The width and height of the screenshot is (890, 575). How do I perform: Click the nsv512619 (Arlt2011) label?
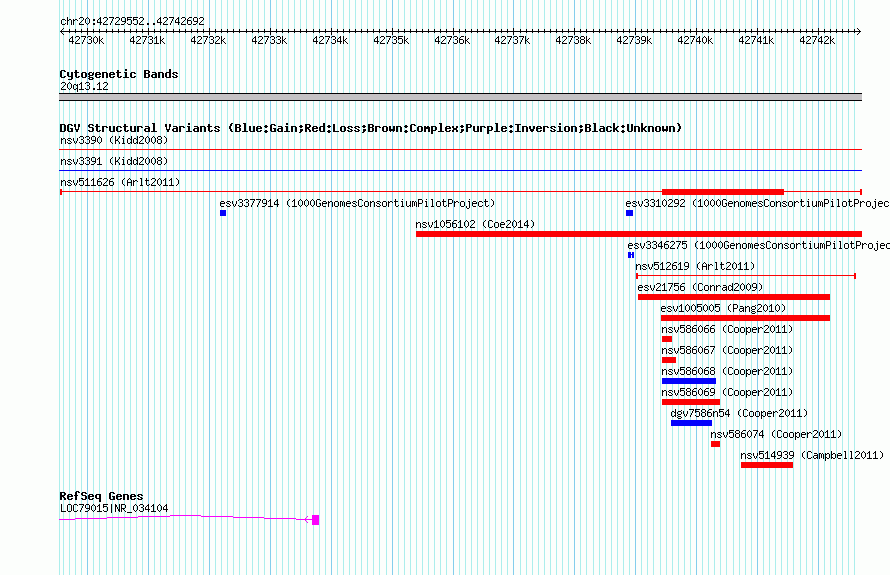(x=695, y=266)
